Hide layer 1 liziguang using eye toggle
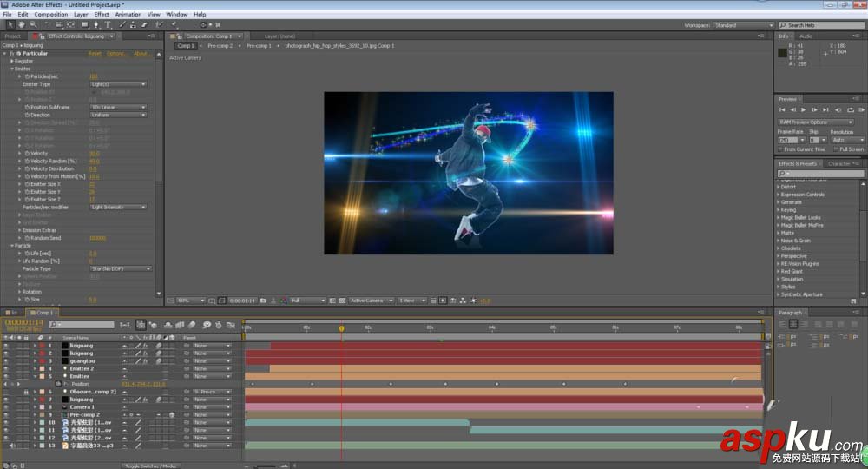868x469 pixels. click(7, 346)
